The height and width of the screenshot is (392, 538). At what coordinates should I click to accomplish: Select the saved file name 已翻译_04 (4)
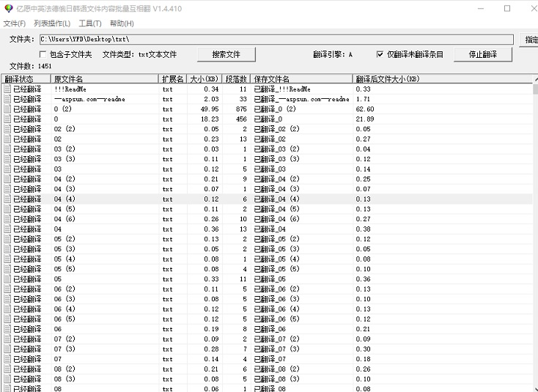tap(276, 199)
